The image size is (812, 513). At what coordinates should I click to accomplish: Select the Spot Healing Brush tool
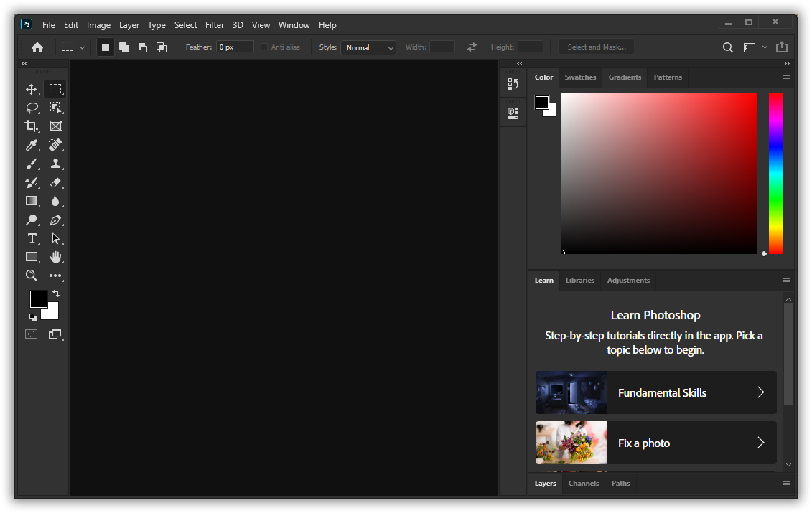click(x=55, y=145)
